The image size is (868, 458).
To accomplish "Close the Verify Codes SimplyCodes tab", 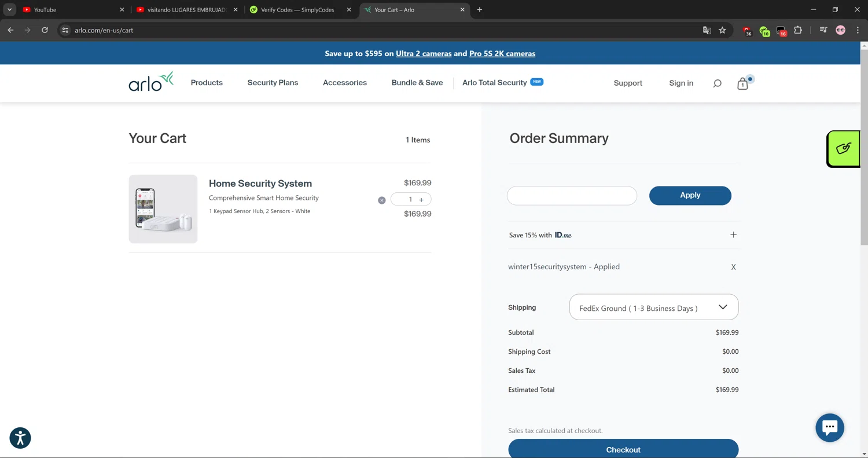I will coord(348,10).
